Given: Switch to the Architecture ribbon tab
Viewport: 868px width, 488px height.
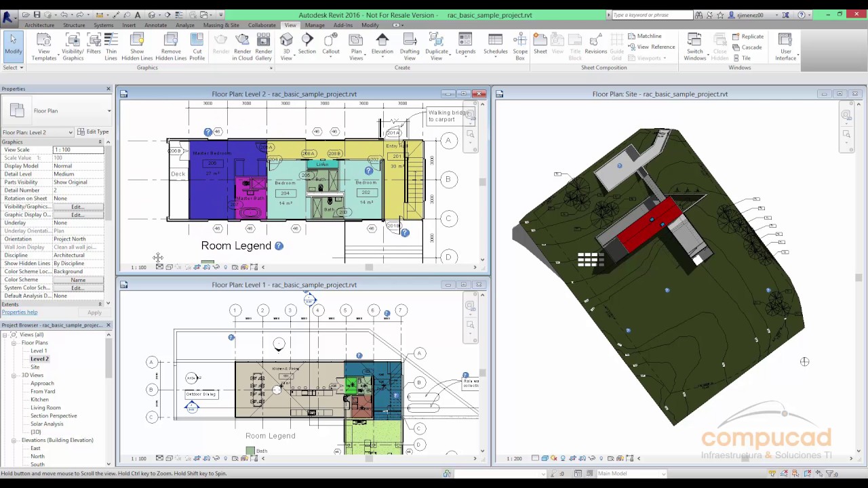Looking at the screenshot, I should [x=39, y=25].
